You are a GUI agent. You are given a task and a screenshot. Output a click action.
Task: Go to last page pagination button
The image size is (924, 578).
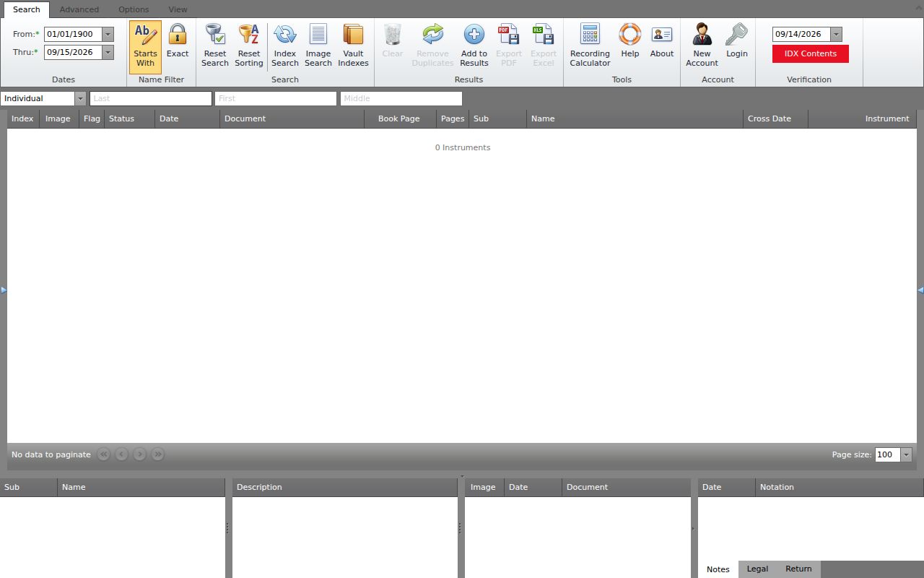[158, 454]
